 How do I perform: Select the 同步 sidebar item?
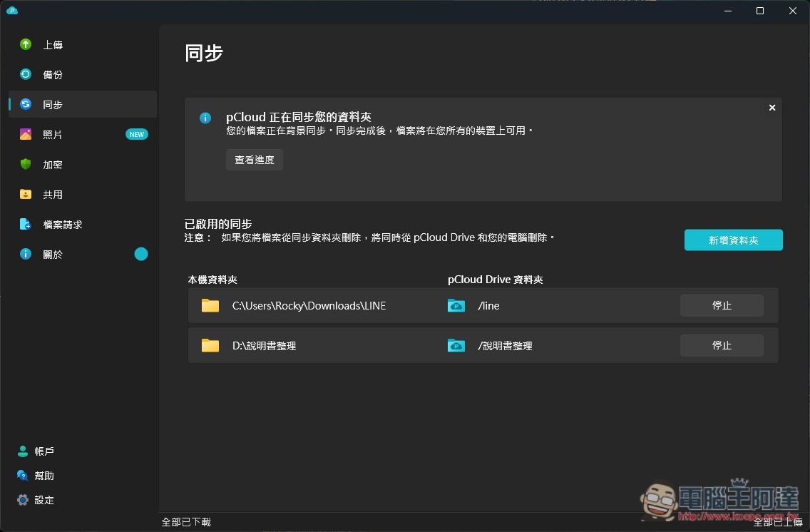(x=83, y=104)
